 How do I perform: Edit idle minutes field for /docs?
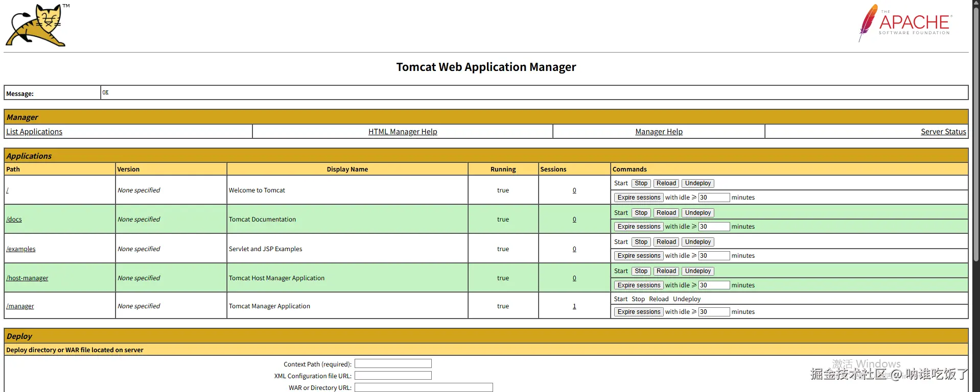714,227
